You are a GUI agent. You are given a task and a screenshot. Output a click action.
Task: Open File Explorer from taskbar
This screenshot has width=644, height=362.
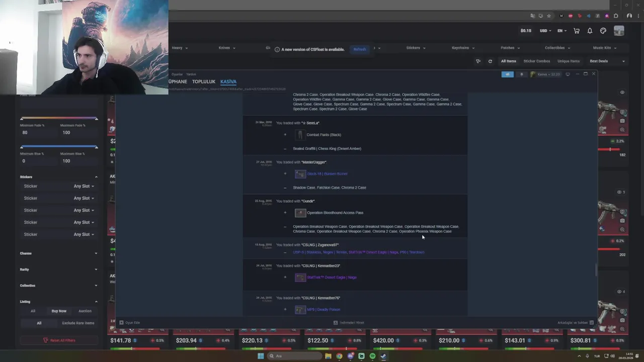coord(328,356)
